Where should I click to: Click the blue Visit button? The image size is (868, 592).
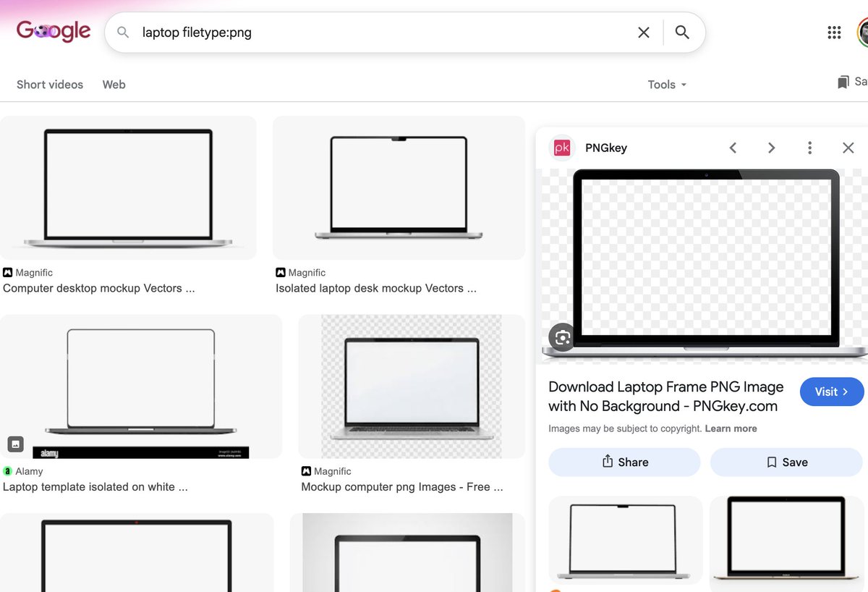[832, 392]
